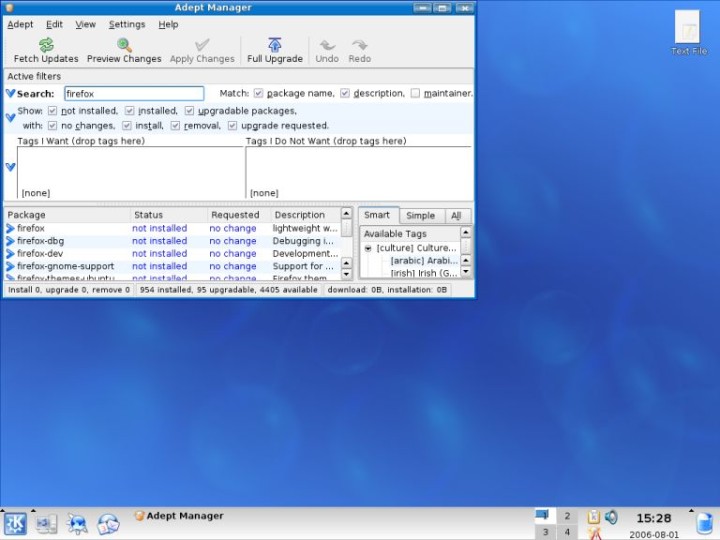Open the KDE K menu
This screenshot has height=540, width=720.
(x=15, y=523)
